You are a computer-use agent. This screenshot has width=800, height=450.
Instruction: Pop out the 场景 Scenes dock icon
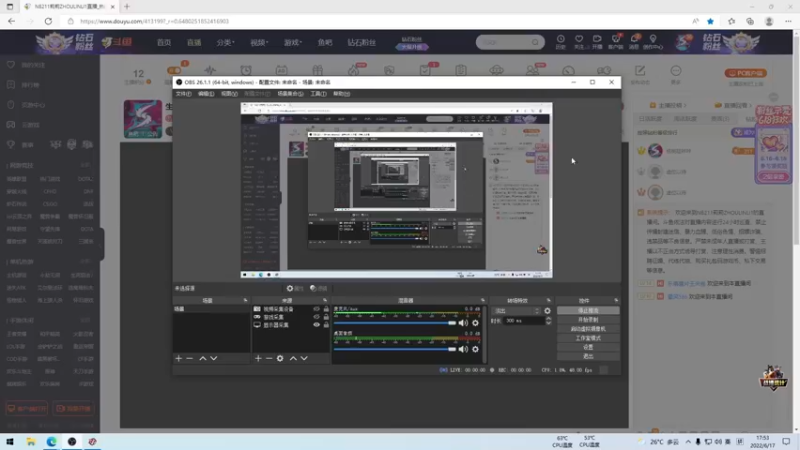(245, 301)
